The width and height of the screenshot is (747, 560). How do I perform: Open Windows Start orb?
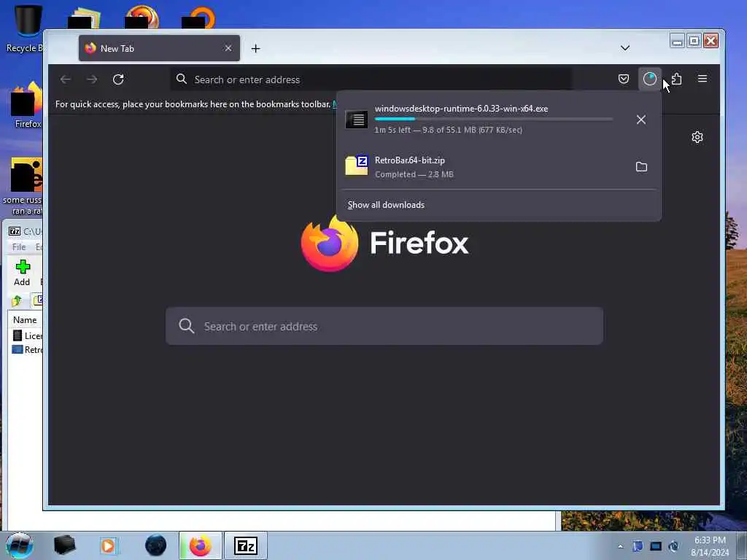(x=20, y=545)
